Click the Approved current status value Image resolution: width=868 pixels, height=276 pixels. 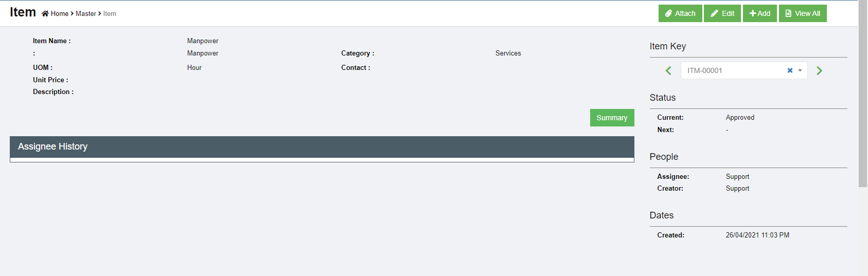pyautogui.click(x=740, y=118)
